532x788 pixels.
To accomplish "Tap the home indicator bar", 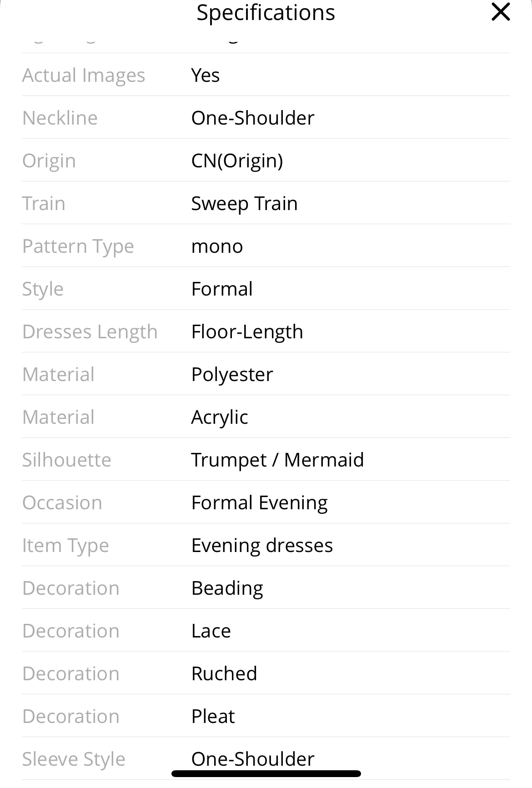I will point(266,773).
